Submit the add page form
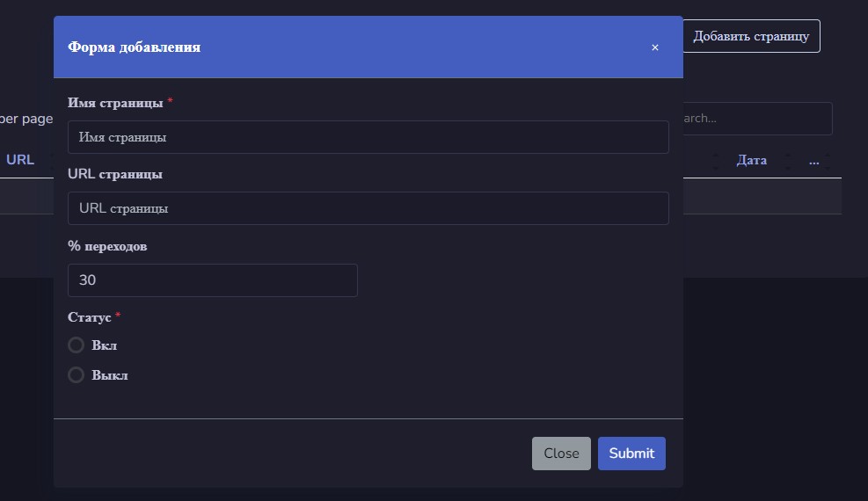This screenshot has height=501, width=868. point(631,454)
